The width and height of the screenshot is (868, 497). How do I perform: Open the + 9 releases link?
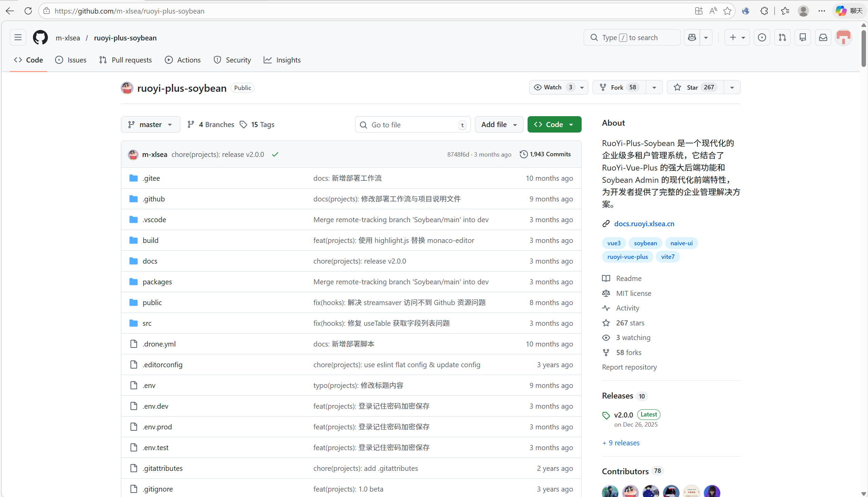click(621, 443)
